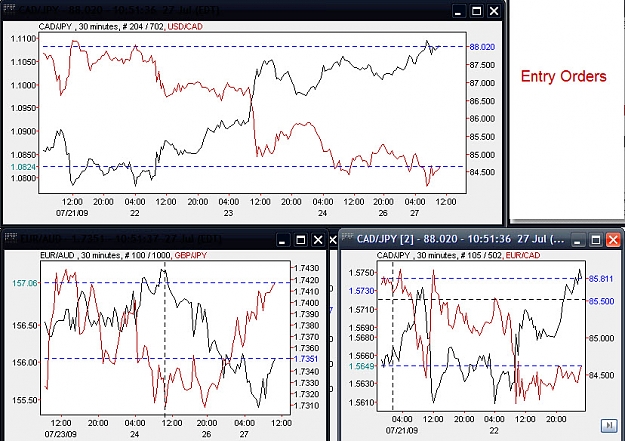The width and height of the screenshot is (625, 441).
Task: Click the grip icon in top CAD/JPY title bar
Action: click(10, 9)
